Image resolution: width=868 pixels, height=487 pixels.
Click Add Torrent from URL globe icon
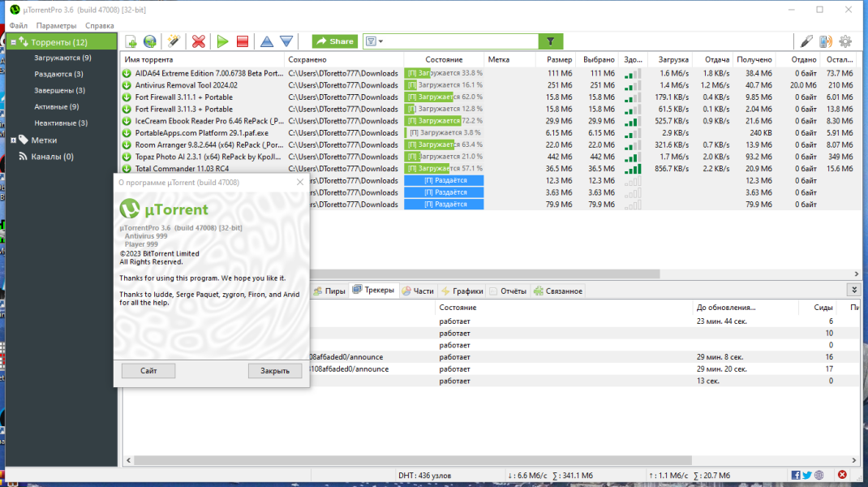[150, 41]
